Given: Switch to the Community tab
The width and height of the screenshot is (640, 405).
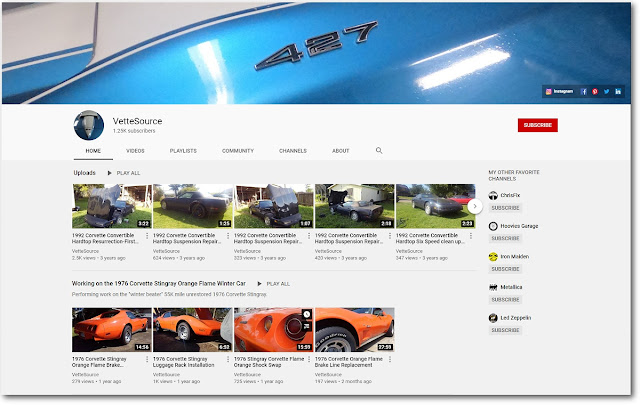Looking at the screenshot, I should (238, 151).
